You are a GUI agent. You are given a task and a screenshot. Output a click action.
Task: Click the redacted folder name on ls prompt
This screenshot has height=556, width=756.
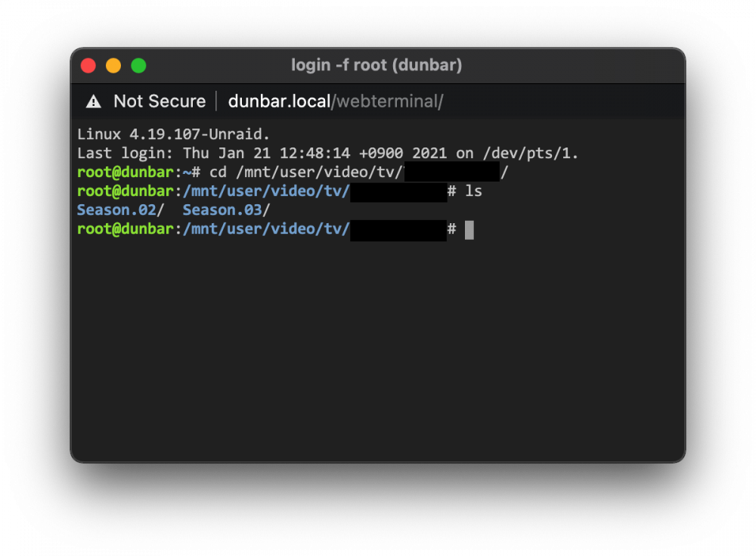pyautogui.click(x=398, y=192)
